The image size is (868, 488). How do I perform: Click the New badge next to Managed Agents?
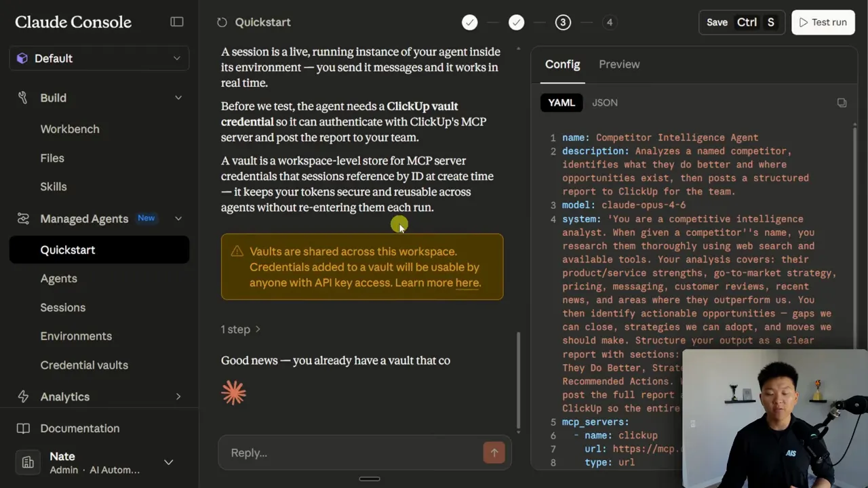146,218
